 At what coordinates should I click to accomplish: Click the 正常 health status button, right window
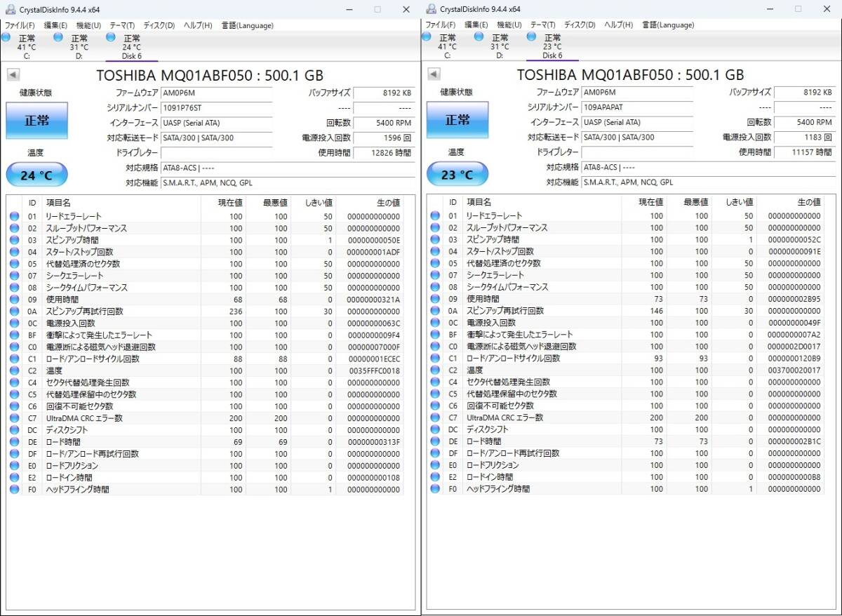458,121
